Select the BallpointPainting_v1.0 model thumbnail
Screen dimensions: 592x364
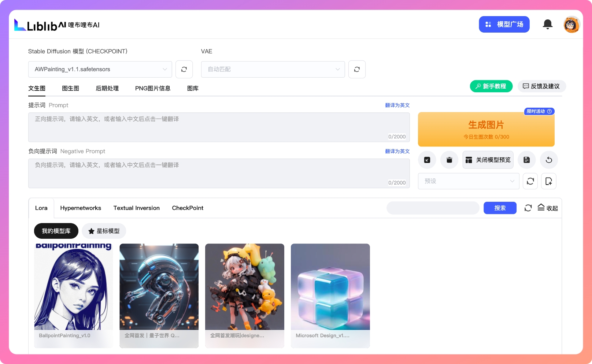(74, 289)
